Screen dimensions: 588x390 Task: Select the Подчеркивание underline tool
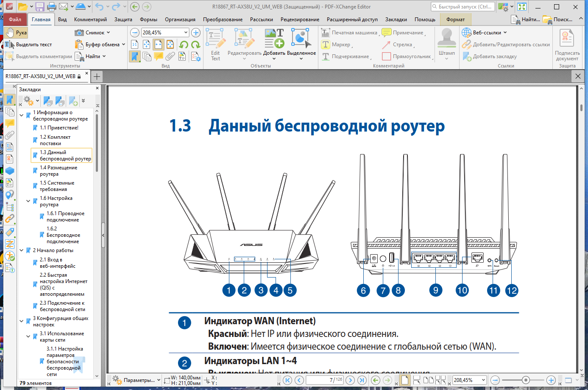pyautogui.click(x=346, y=56)
